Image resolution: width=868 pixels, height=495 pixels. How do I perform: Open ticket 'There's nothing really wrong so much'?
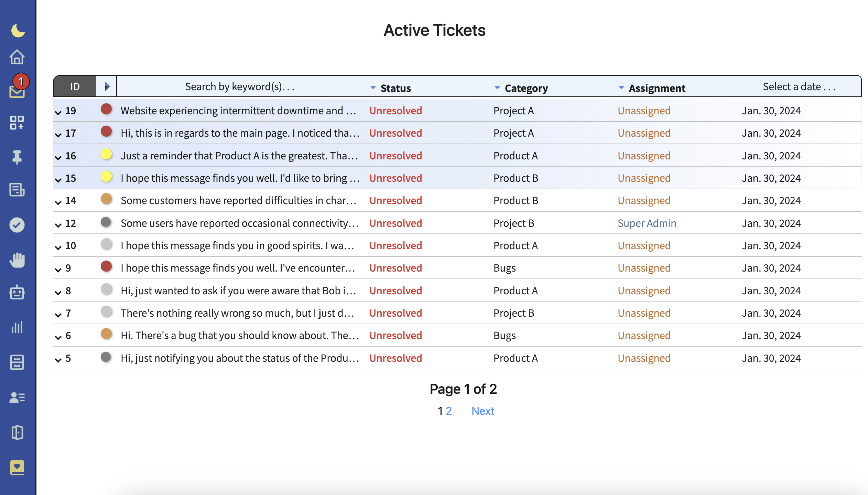[x=237, y=313]
